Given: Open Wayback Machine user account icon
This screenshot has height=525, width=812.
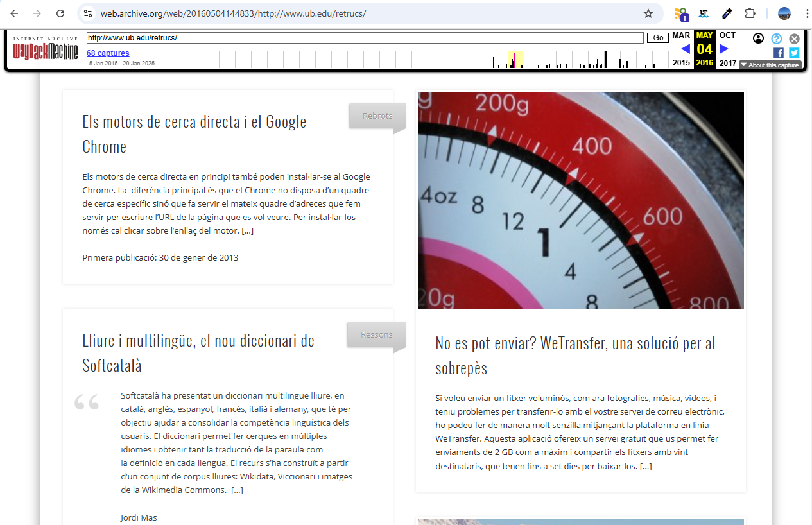Looking at the screenshot, I should [x=759, y=39].
